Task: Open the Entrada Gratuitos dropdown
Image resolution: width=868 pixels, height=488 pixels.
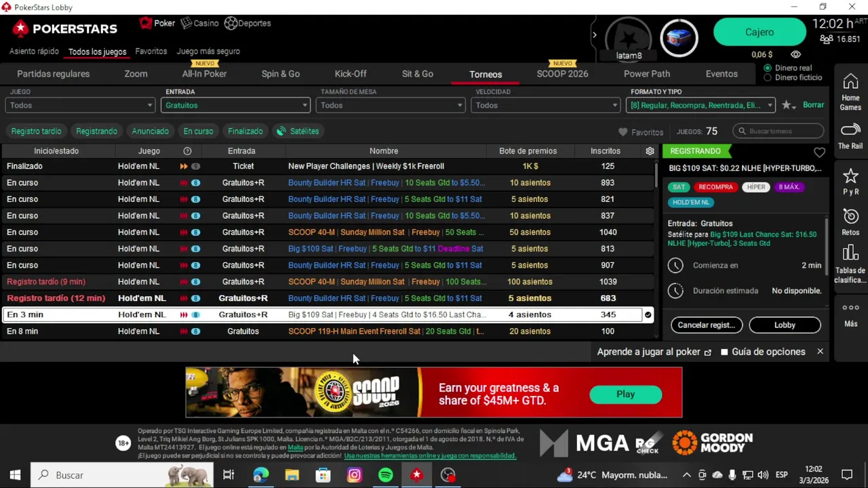Action: coord(235,105)
